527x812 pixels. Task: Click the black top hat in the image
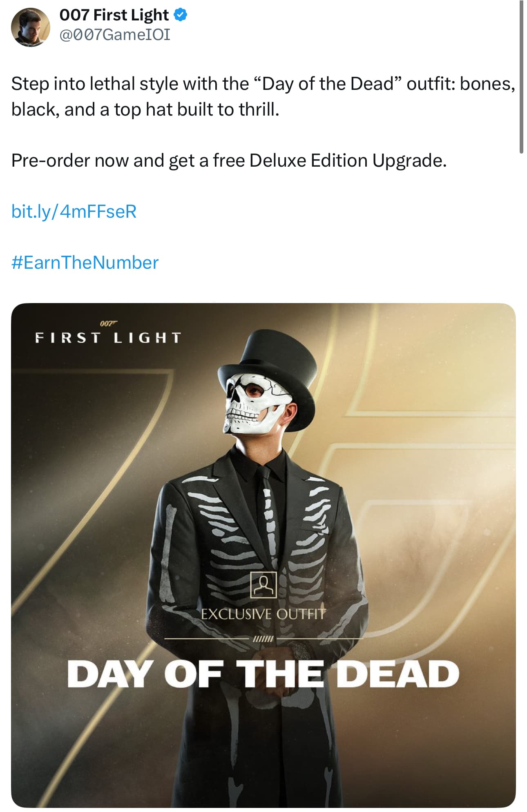(x=270, y=359)
